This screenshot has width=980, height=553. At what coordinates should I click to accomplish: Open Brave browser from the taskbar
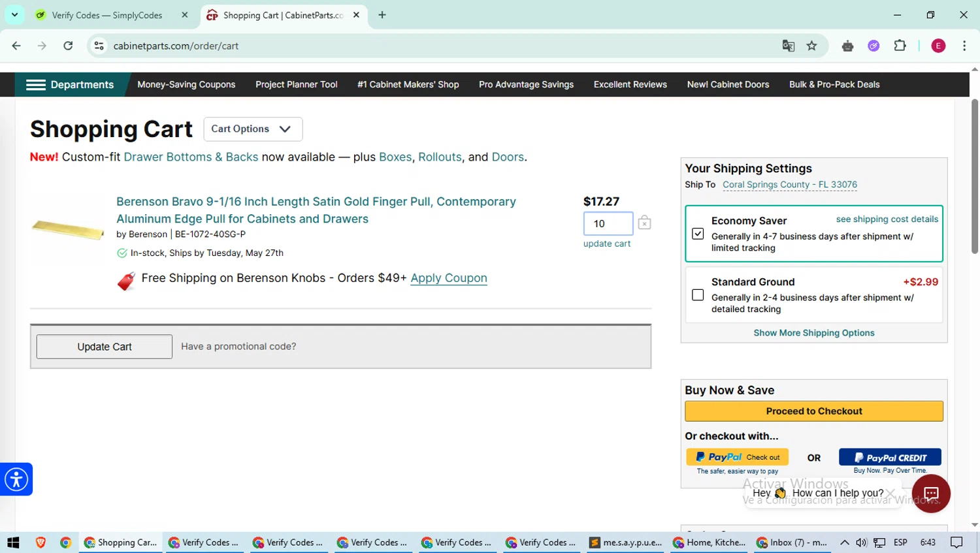[41, 543]
